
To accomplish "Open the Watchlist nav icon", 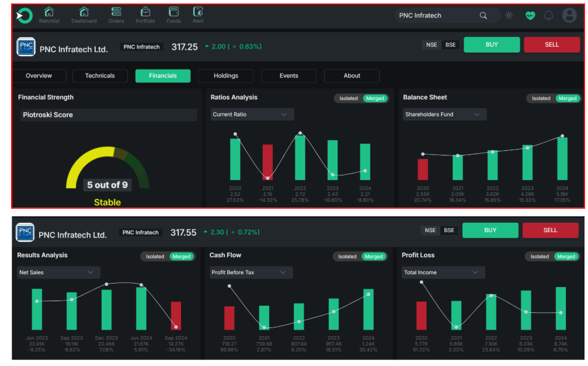I will pyautogui.click(x=49, y=15).
